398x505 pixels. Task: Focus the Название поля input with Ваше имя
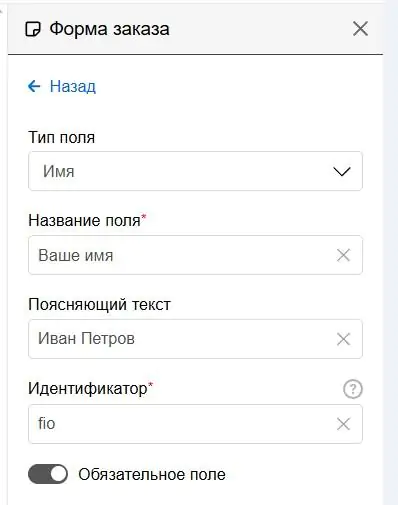click(195, 255)
